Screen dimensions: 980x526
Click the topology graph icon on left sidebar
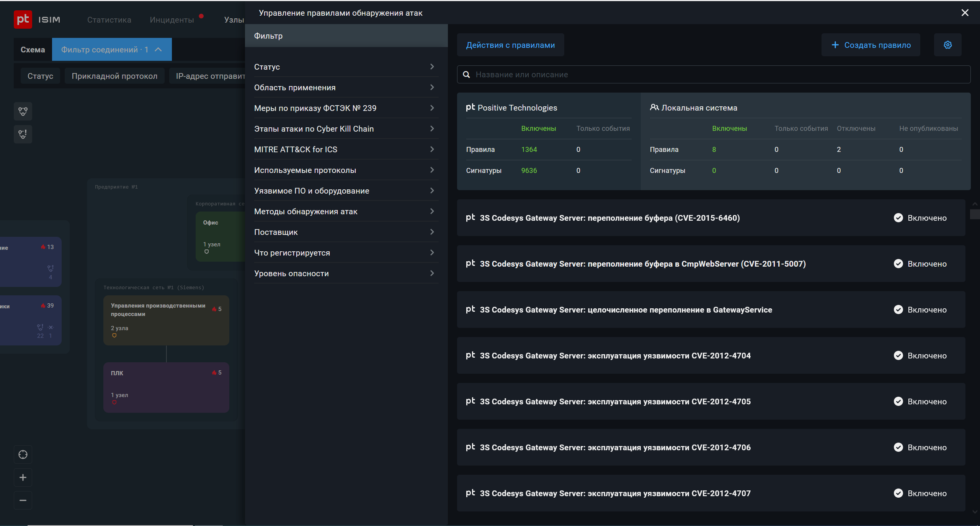point(23,111)
